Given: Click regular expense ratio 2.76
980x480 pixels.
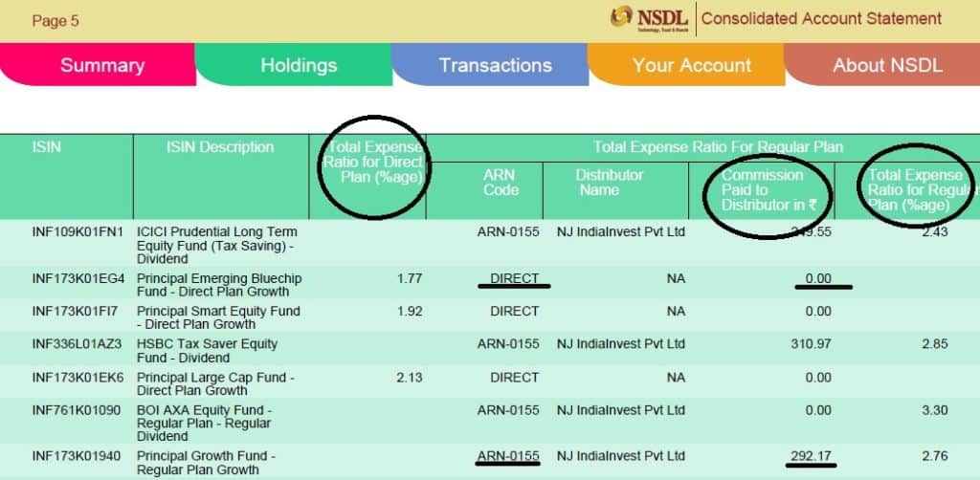Looking at the screenshot, I should (x=935, y=456).
